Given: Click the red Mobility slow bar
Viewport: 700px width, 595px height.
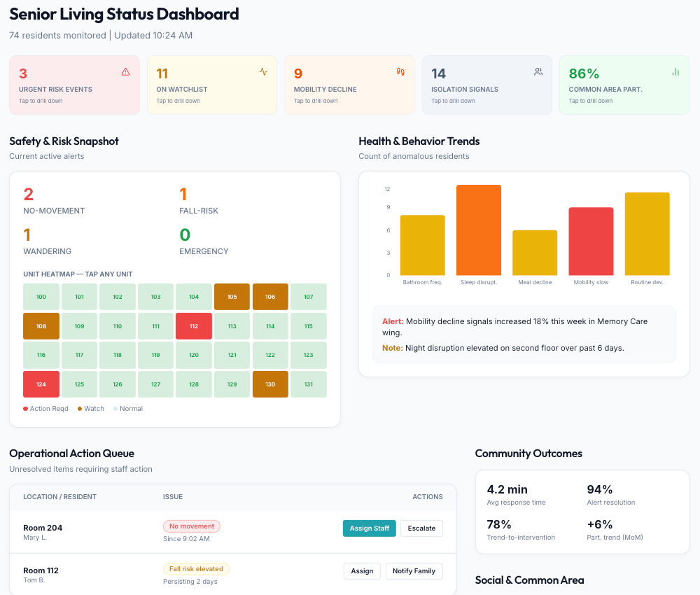Looking at the screenshot, I should coord(591,241).
